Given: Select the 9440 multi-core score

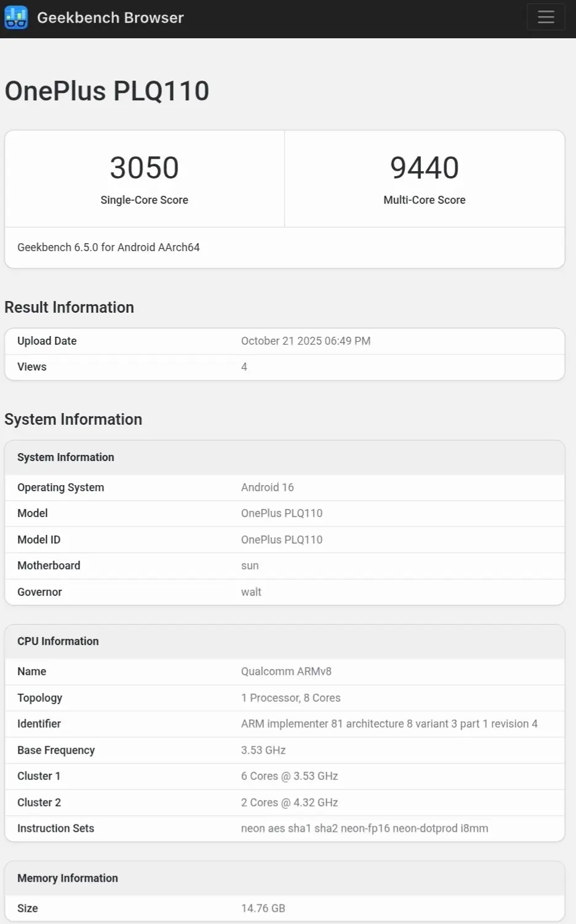Looking at the screenshot, I should 424,167.
